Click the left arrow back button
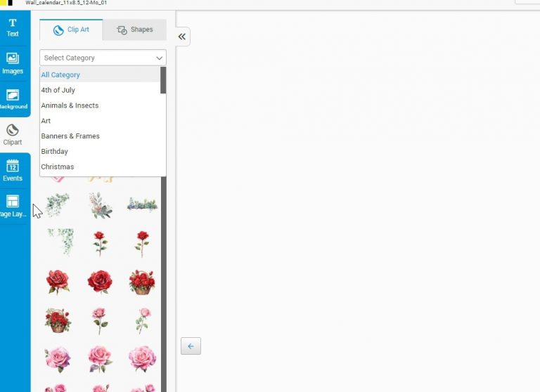Screen dimensions: 540x392 tap(191, 346)
